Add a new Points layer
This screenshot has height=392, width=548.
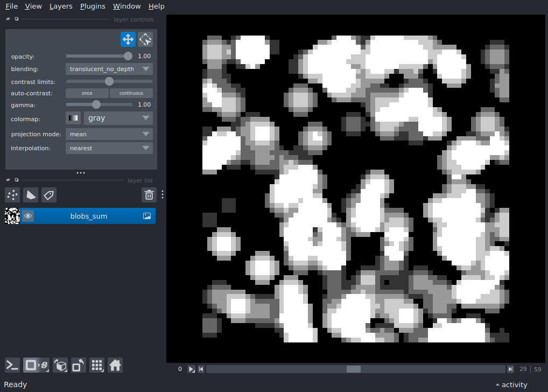click(x=12, y=195)
